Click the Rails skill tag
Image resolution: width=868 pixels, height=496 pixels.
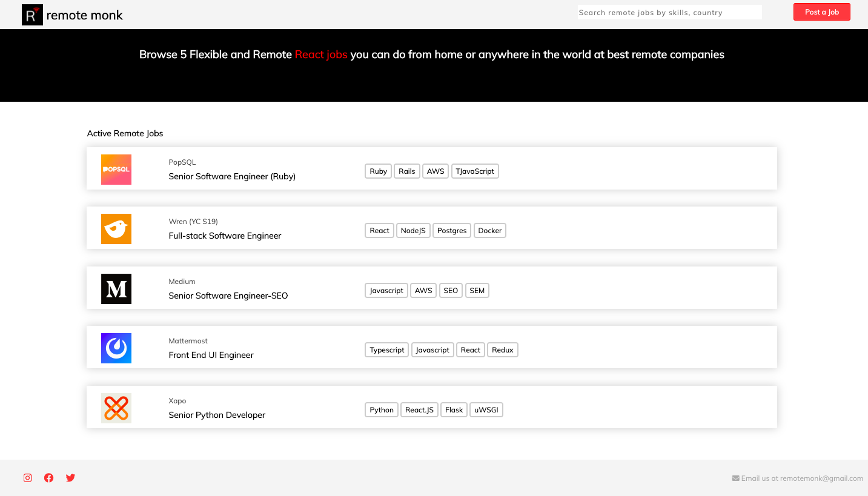coord(407,171)
